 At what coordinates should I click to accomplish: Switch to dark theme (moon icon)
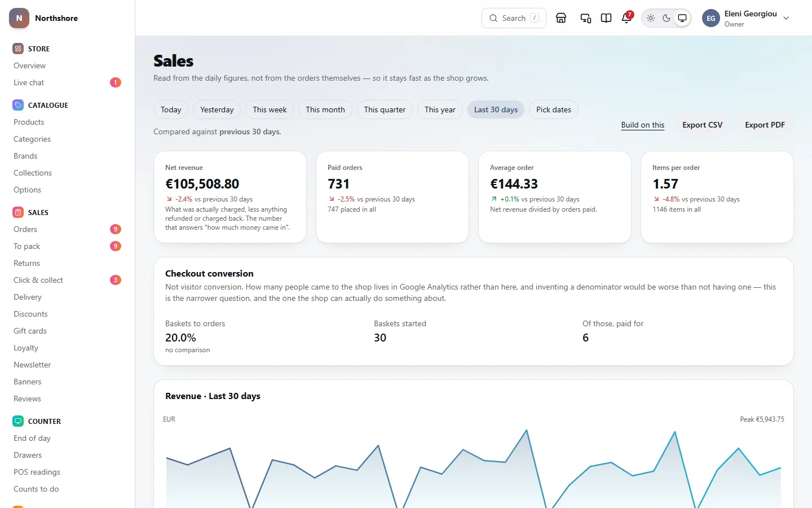(667, 18)
